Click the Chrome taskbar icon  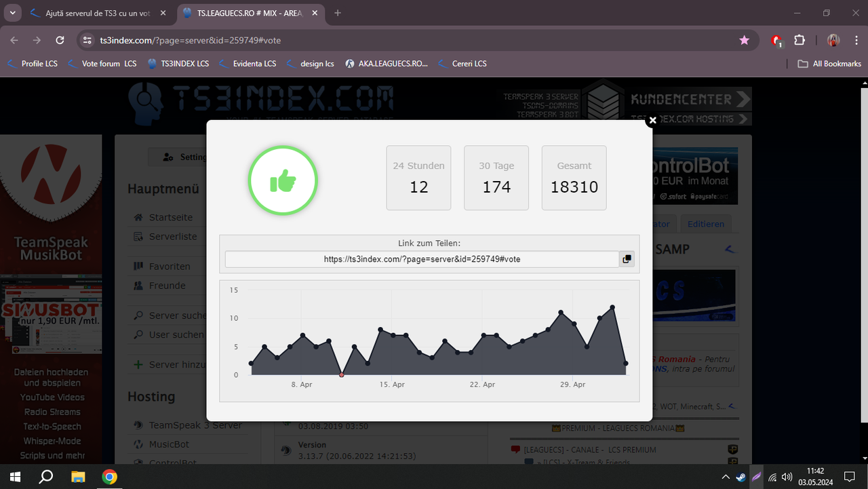click(109, 476)
